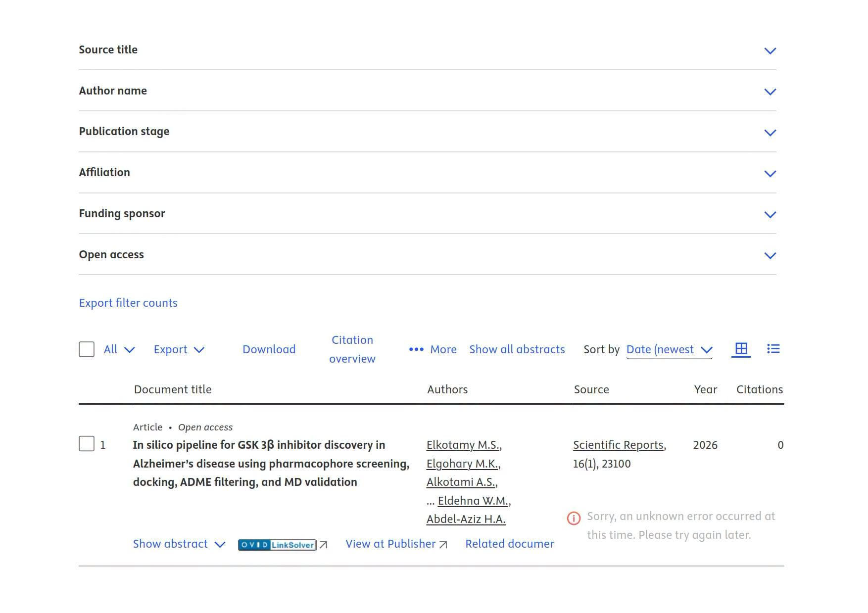Click external-link arrow next to LinkSolver

324,545
